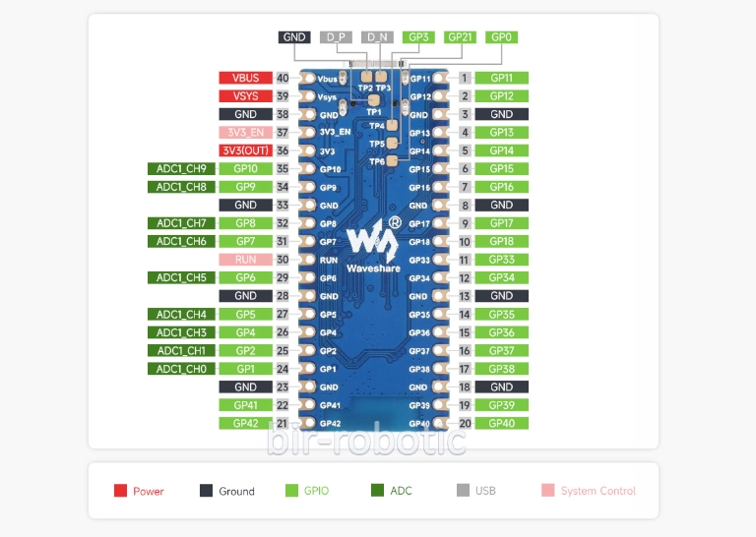
Task: Click the dark GND tag in top row
Action: (x=294, y=37)
